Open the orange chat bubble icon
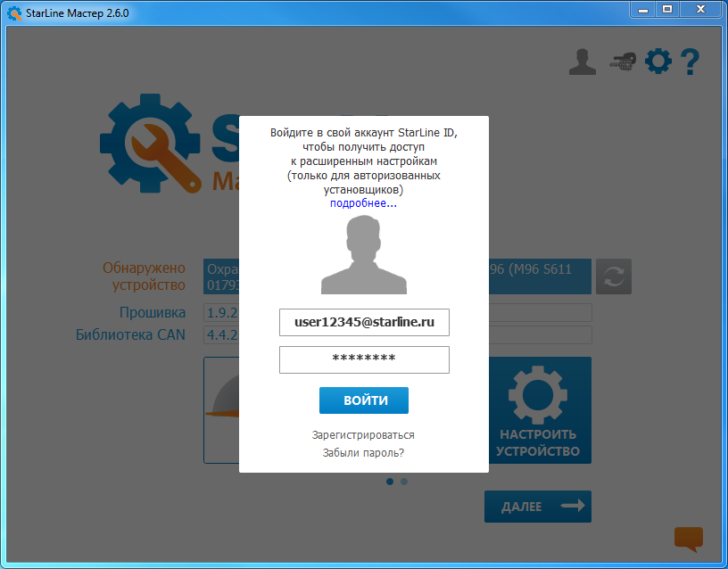Viewport: 728px width, 569px height. coord(688,538)
